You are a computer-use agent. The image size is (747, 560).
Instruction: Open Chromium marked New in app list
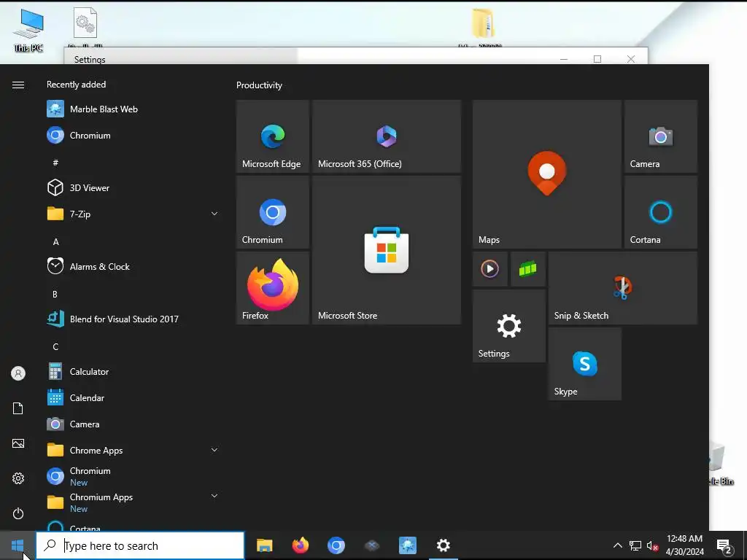coord(133,476)
